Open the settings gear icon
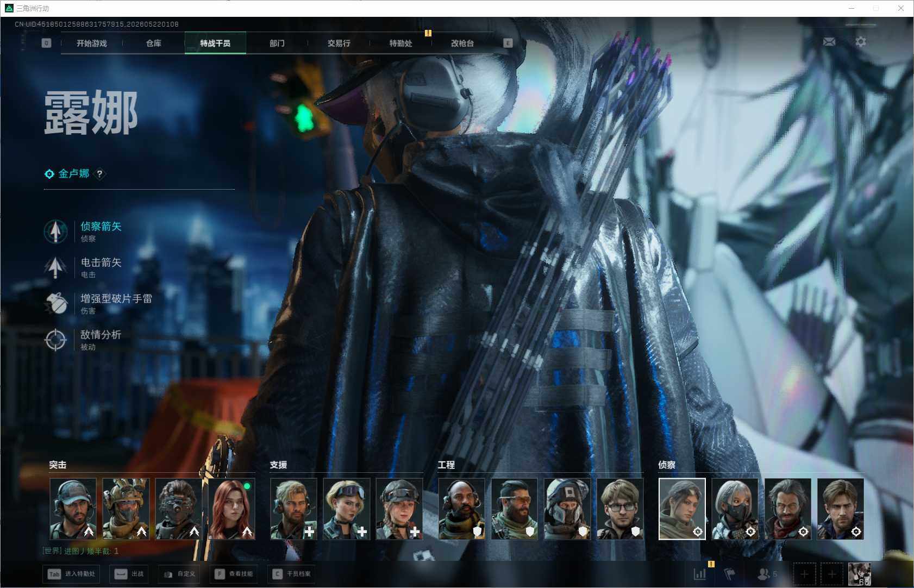Screen dimensions: 914x588 pos(861,42)
